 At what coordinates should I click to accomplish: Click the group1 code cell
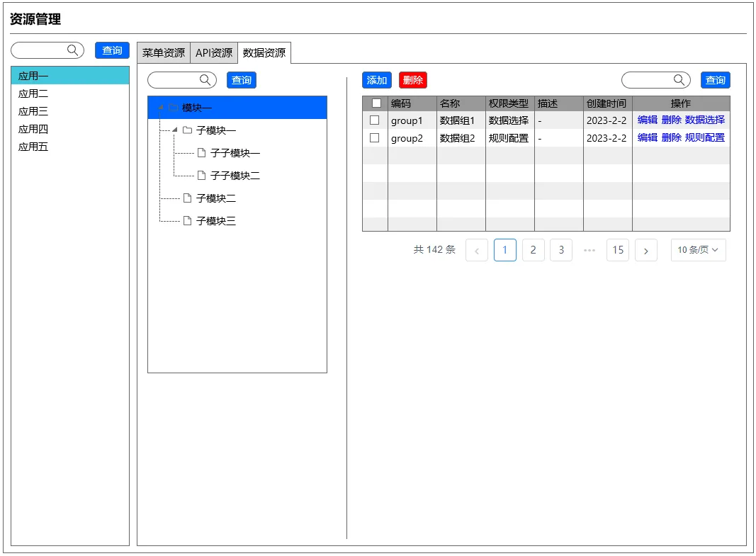[x=412, y=120]
